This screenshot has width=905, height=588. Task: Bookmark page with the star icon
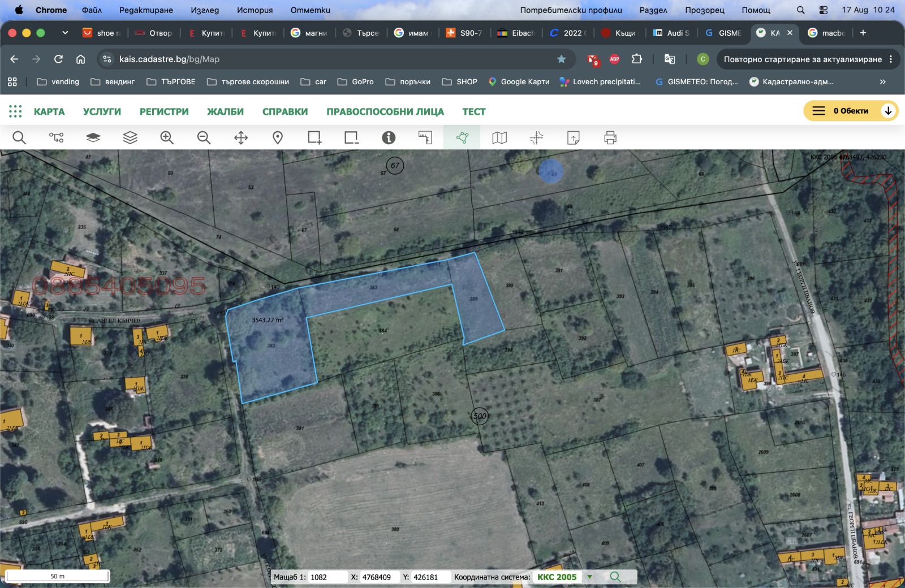561,59
